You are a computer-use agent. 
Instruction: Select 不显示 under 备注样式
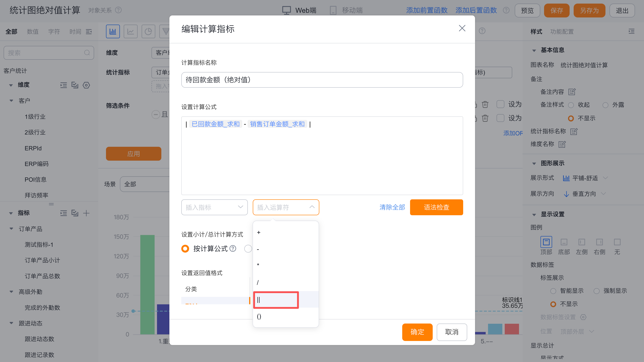tap(571, 118)
